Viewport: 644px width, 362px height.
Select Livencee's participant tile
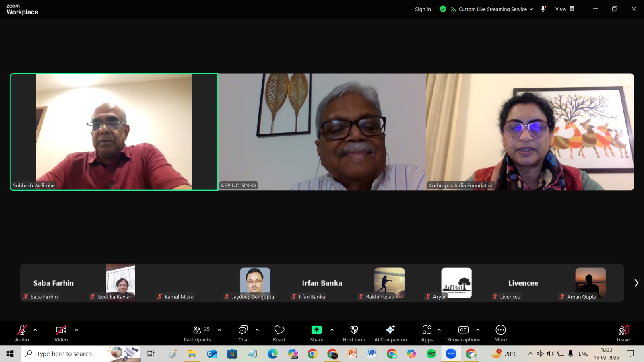523,283
